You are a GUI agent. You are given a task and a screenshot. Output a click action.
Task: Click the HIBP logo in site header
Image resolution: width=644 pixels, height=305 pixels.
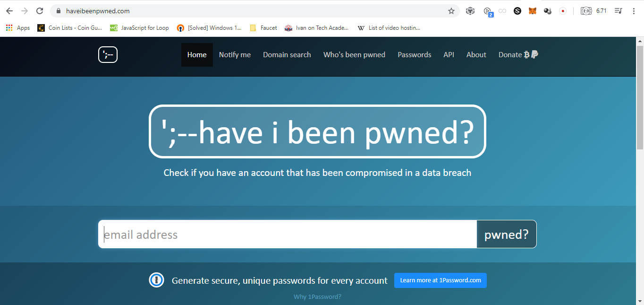coord(108,55)
